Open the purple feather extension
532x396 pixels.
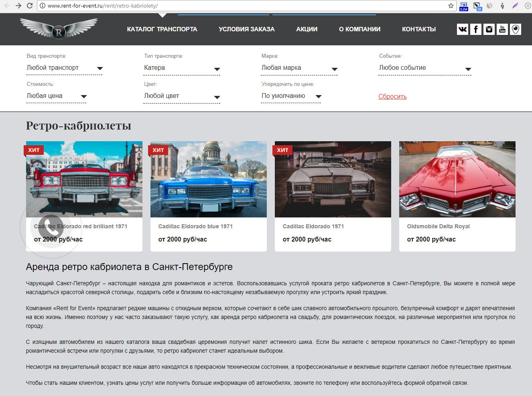tap(515, 6)
